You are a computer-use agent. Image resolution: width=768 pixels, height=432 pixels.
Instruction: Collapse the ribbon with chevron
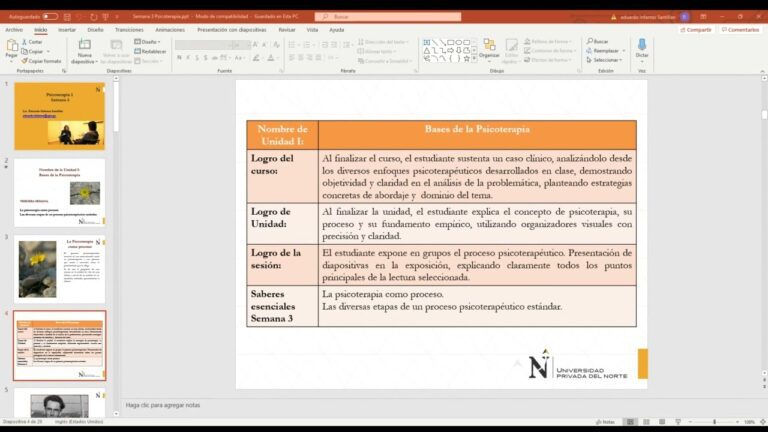(762, 71)
